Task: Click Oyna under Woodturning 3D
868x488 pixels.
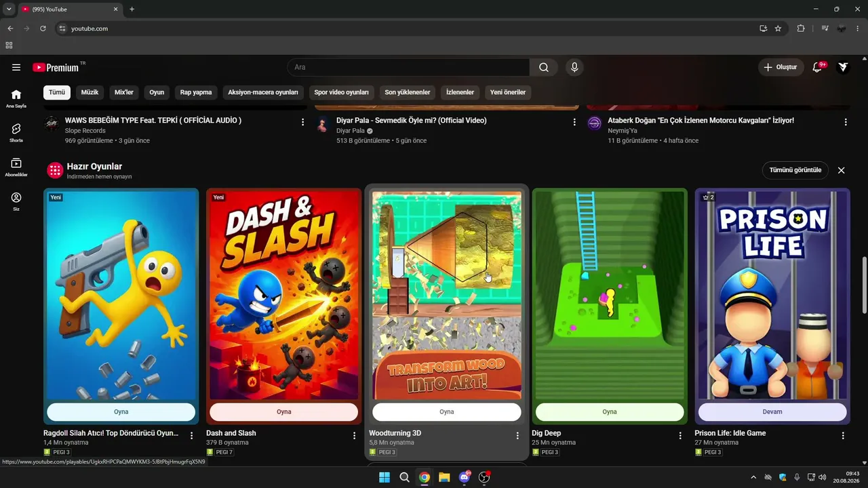Action: point(447,412)
